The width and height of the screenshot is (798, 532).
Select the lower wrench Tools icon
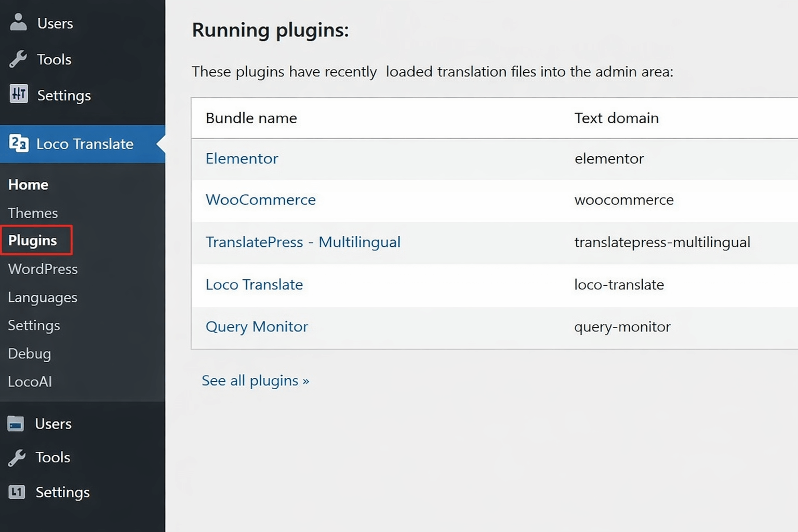pyautogui.click(x=18, y=457)
